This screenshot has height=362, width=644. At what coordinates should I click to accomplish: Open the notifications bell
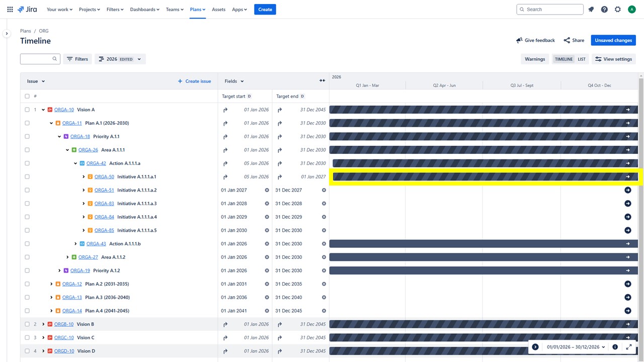[591, 9]
